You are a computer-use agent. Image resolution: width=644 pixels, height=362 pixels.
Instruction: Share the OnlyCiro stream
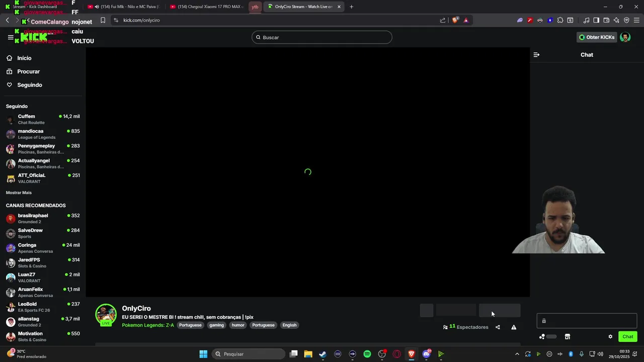pyautogui.click(x=498, y=327)
